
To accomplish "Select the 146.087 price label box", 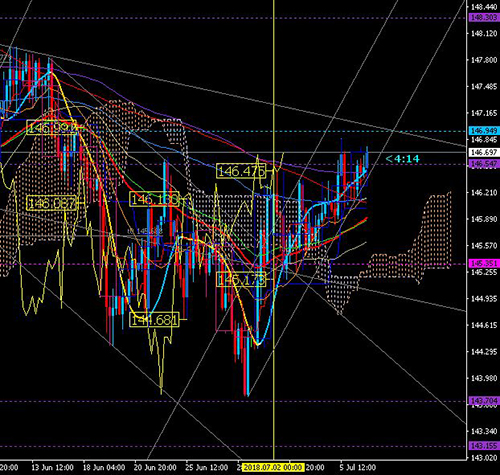I will point(52,203).
